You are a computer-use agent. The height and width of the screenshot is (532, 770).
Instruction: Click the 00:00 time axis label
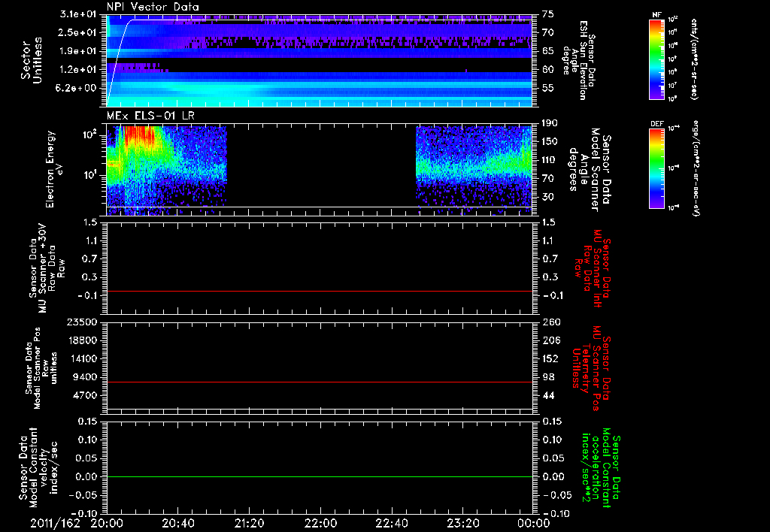coord(533,523)
